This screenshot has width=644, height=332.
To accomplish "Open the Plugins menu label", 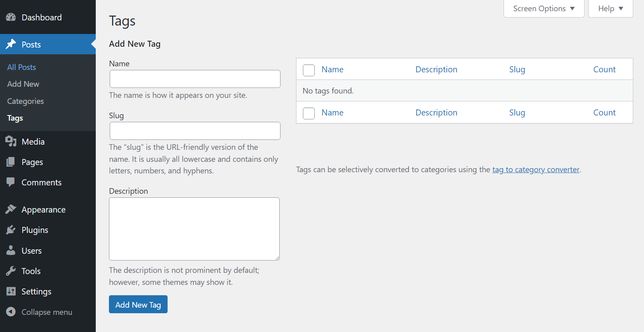I will tap(35, 230).
